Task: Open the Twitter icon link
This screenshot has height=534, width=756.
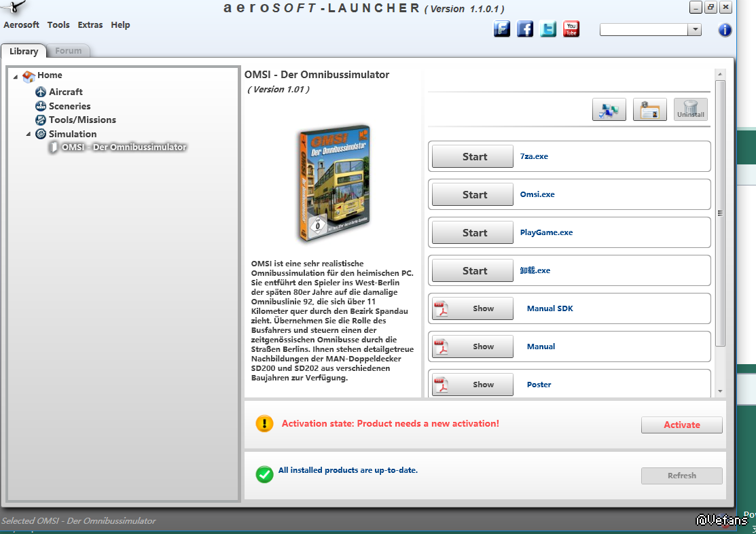Action: [548, 29]
